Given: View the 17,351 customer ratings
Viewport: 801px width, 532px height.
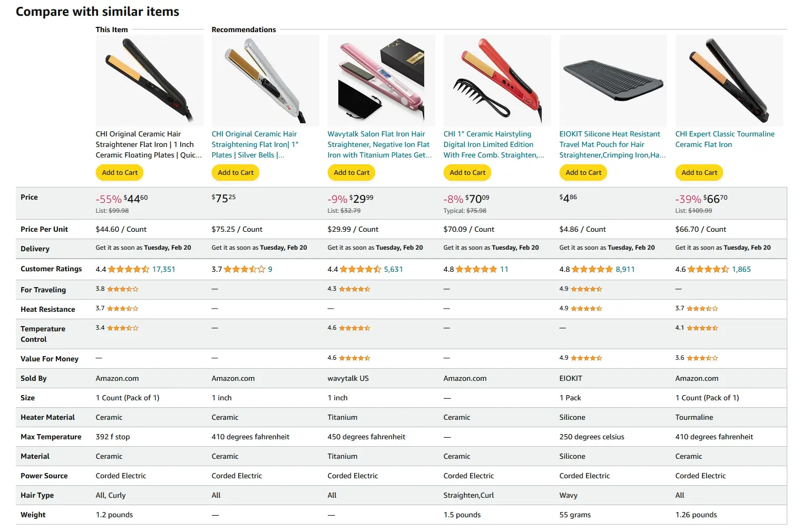Looking at the screenshot, I should (163, 269).
